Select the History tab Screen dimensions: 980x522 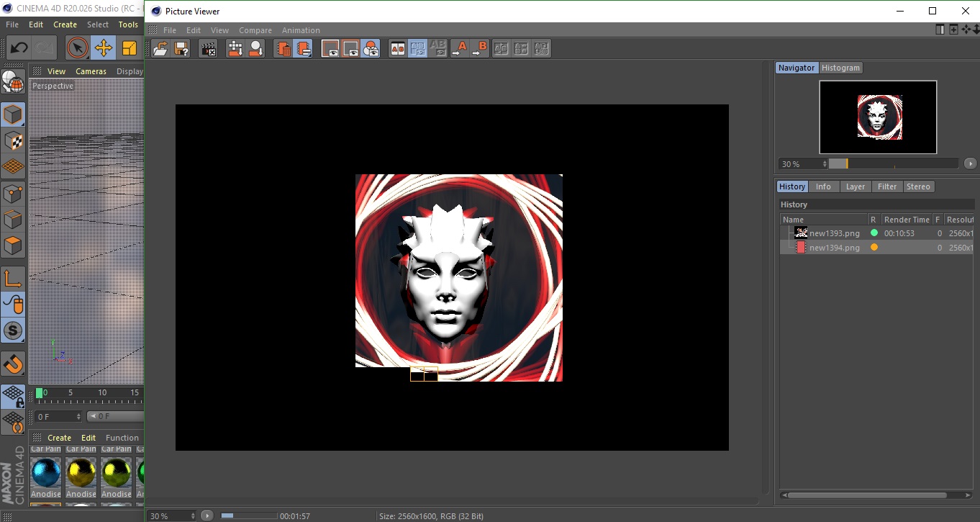point(792,186)
